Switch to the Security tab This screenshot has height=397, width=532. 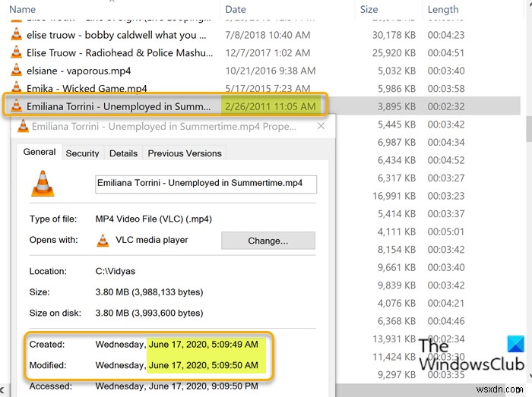(x=82, y=153)
